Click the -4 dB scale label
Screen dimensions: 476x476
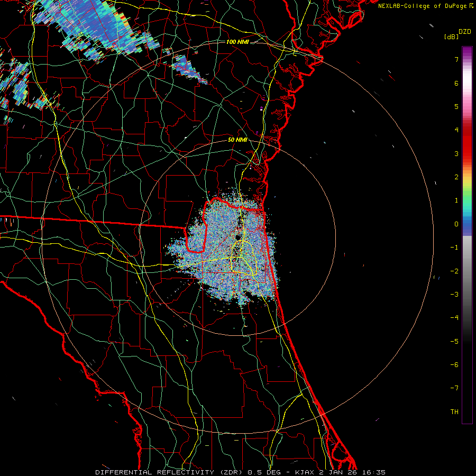pos(454,318)
